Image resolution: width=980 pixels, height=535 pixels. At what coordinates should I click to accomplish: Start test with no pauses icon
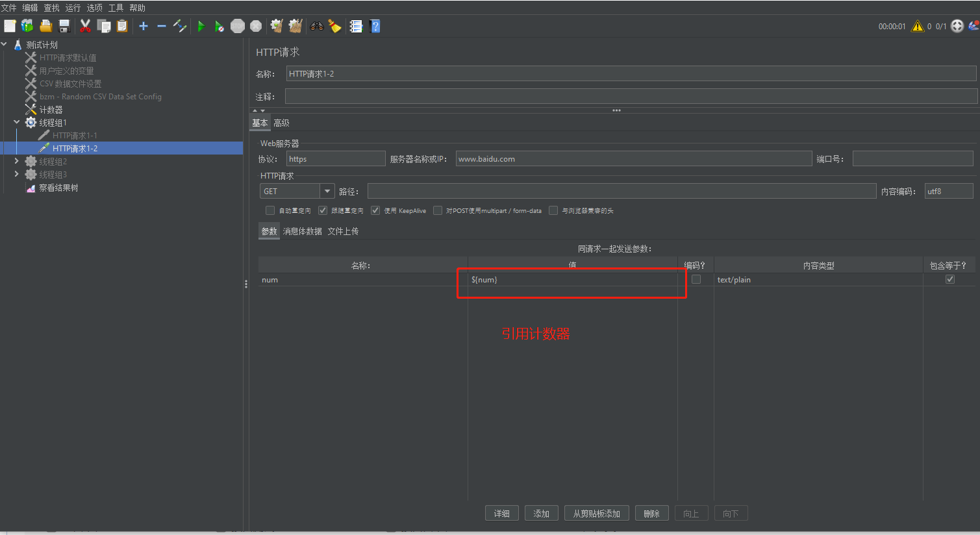click(x=220, y=26)
